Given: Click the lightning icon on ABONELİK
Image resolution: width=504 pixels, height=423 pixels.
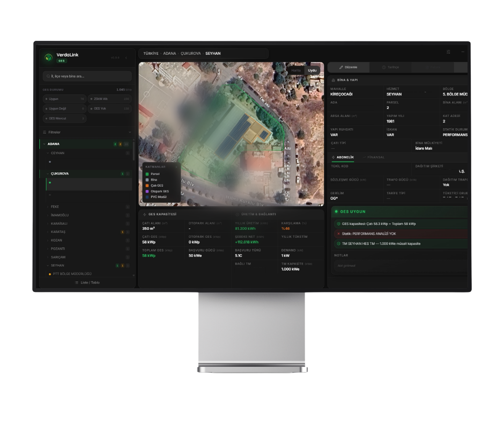Looking at the screenshot, I should pos(333,157).
